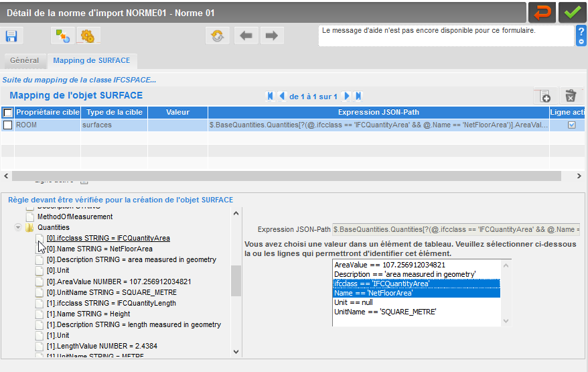Click file icon beside [0].AreaValue
This screenshot has width=588, height=372.
click(x=39, y=282)
